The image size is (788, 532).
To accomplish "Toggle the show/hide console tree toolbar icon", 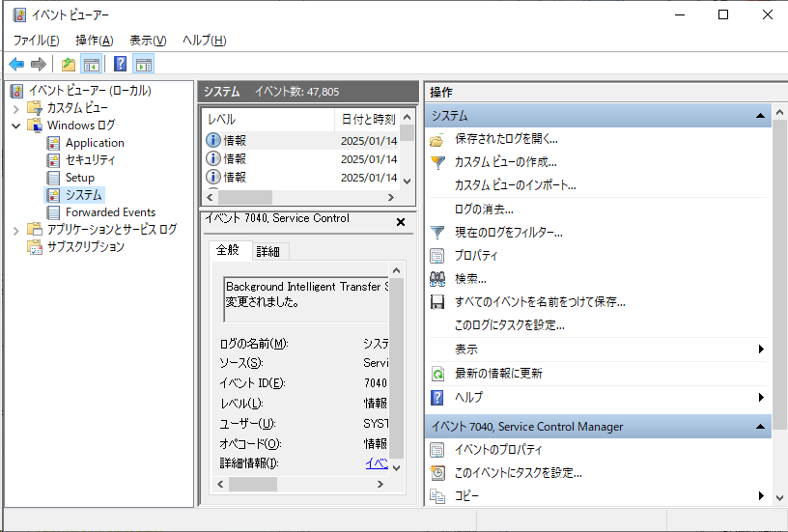I will [x=92, y=65].
